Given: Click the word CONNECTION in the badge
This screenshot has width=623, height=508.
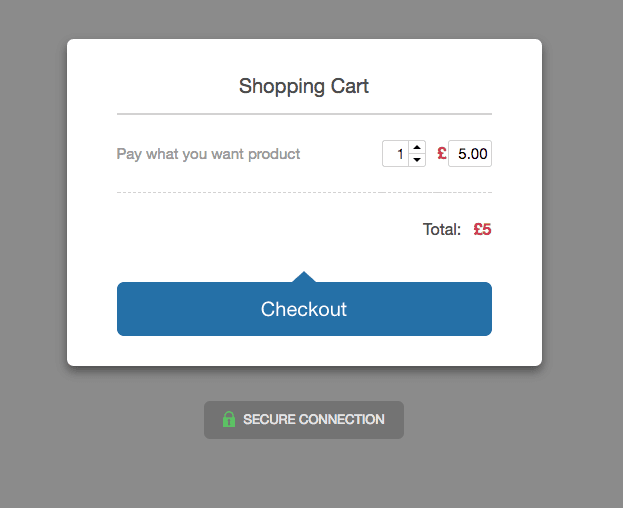Looking at the screenshot, I should (342, 419).
